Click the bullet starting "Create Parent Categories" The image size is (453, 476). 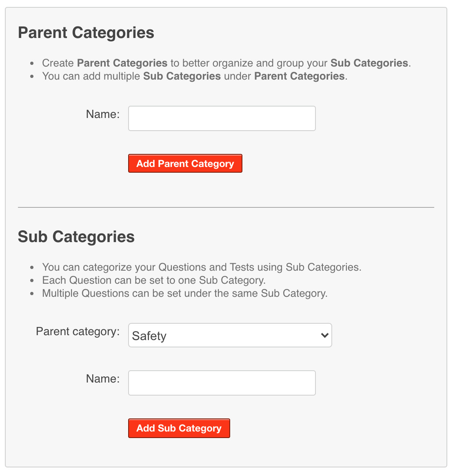(226, 63)
